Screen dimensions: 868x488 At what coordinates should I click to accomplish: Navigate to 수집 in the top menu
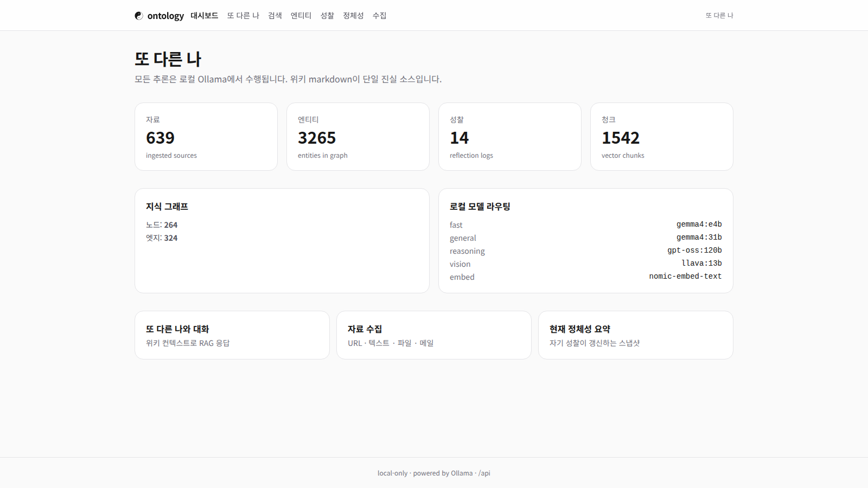click(379, 16)
